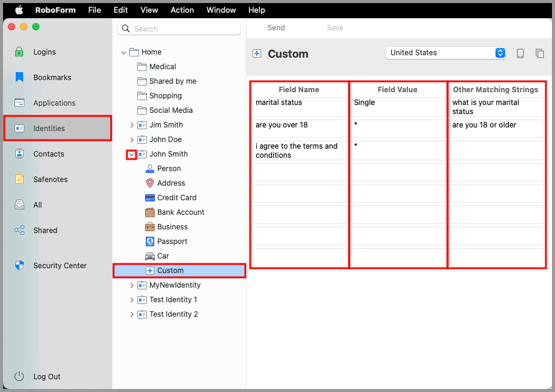
Task: Click the Bookmarks ribbon icon
Action: (x=19, y=77)
